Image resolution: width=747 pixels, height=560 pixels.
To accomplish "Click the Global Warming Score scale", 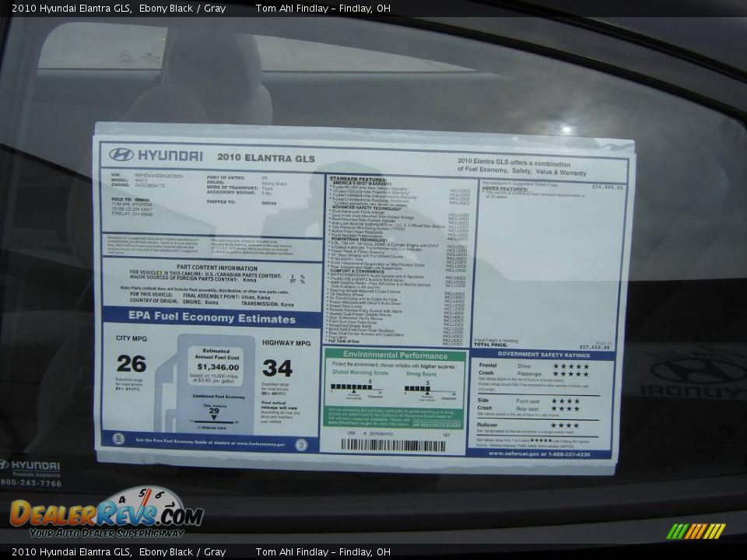I will click(x=357, y=387).
